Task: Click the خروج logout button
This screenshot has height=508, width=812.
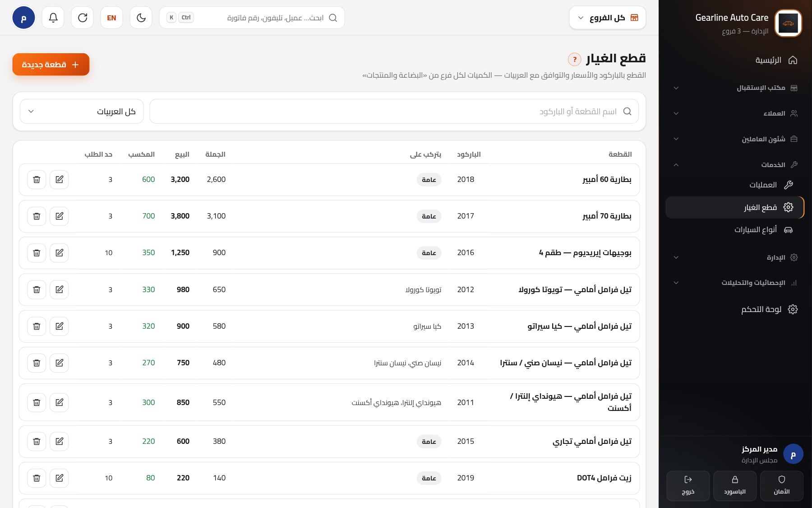Action: coord(688,486)
